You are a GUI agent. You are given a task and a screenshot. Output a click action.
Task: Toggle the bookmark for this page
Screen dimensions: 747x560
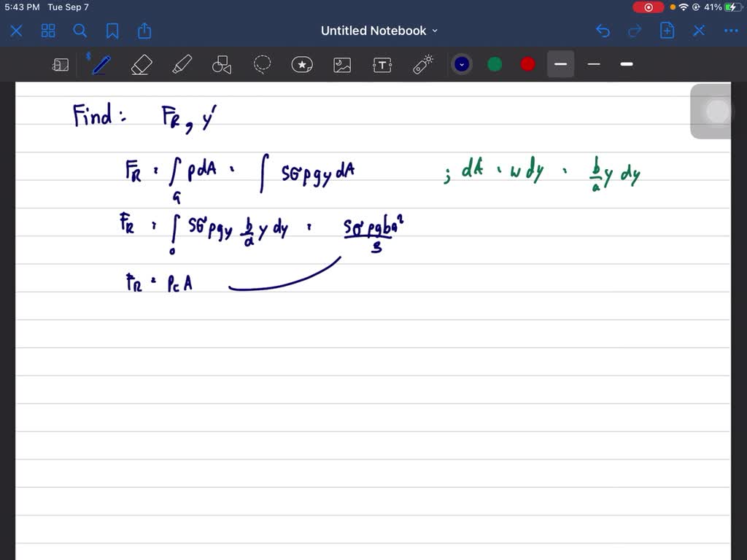[112, 31]
